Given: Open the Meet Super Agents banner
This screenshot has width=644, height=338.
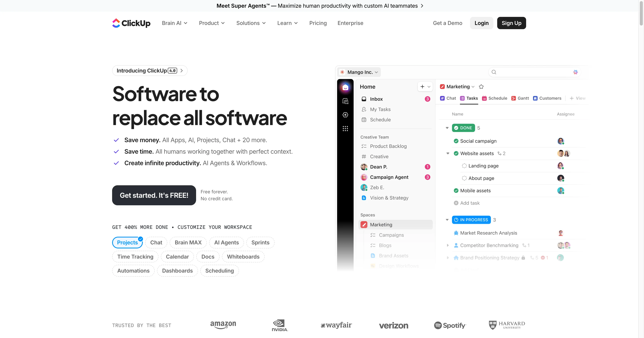Looking at the screenshot, I should coord(320,6).
